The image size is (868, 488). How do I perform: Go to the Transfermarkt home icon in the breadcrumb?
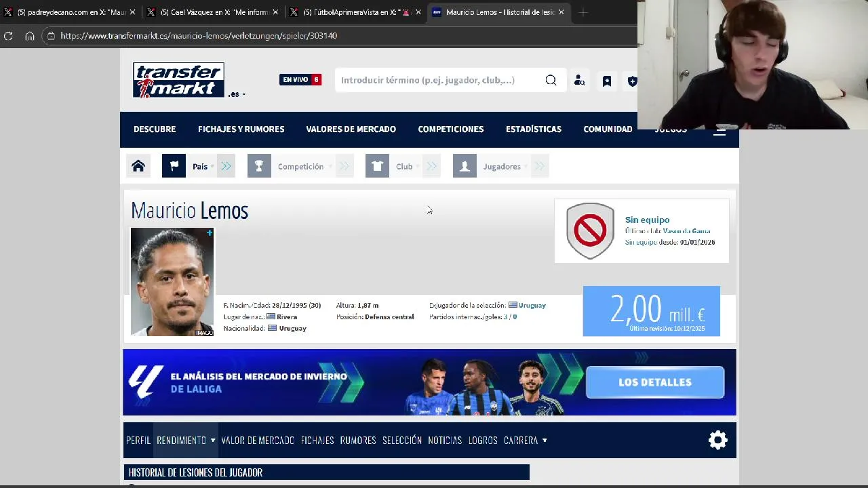[138, 166]
